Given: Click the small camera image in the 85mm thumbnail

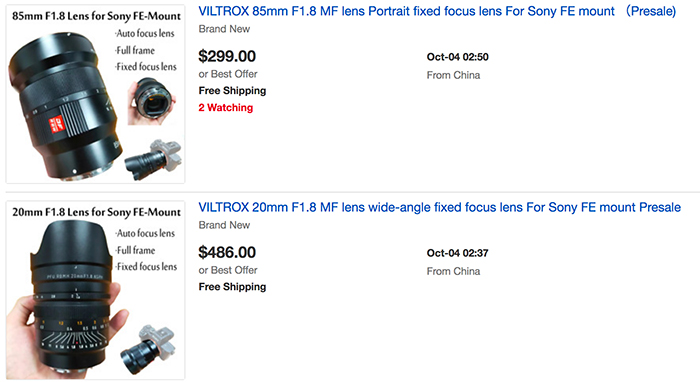Looking at the screenshot, I should (x=153, y=159).
